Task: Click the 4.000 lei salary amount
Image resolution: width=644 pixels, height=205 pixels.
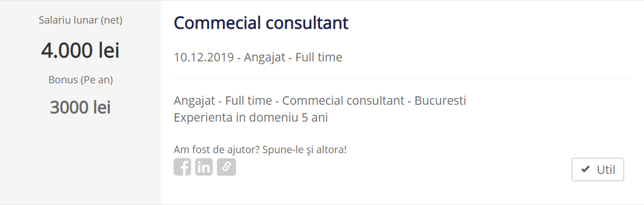Action: 80,51
